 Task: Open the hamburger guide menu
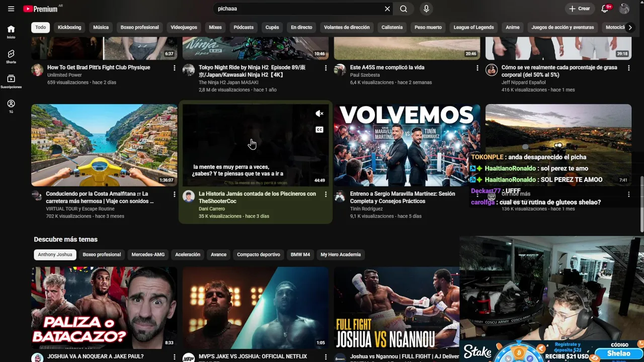11,9
